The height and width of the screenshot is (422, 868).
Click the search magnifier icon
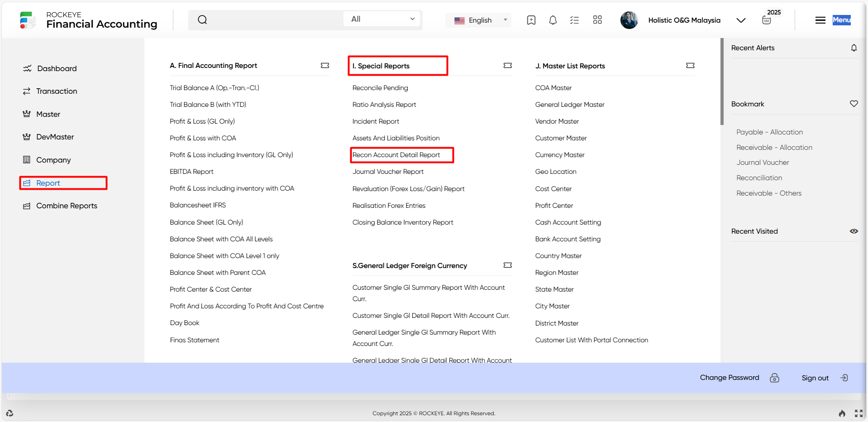pyautogui.click(x=202, y=19)
